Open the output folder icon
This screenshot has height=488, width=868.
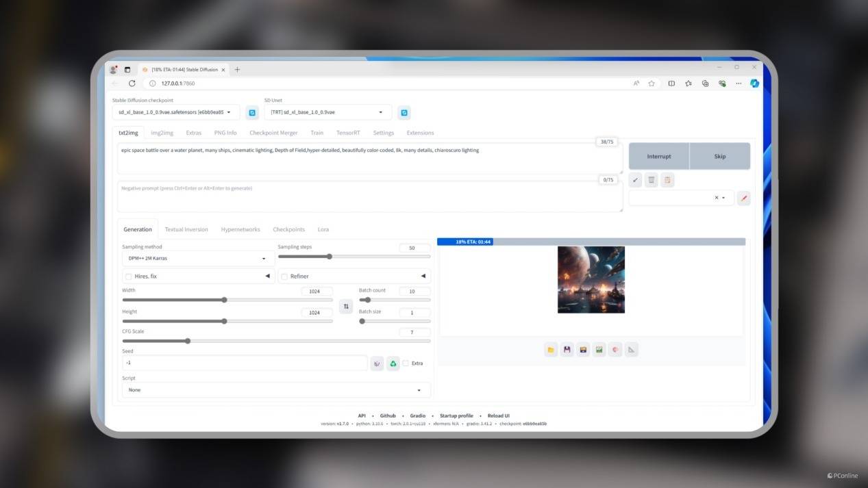click(551, 350)
